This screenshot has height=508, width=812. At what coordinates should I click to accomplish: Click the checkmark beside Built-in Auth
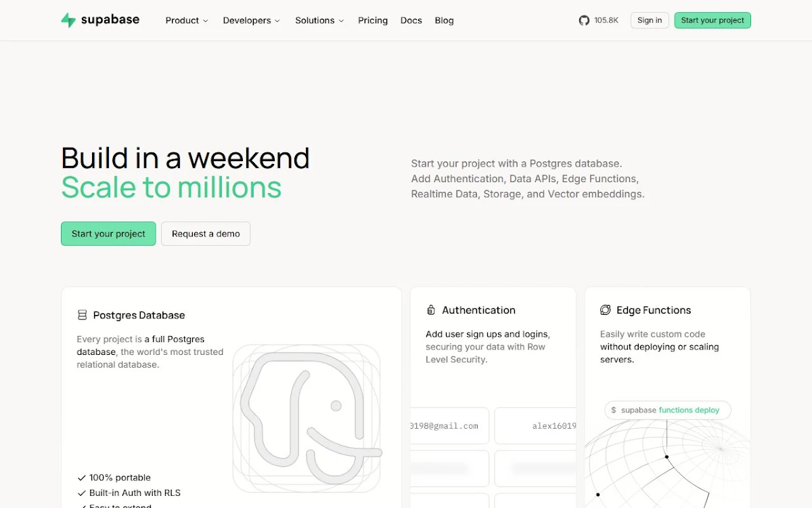click(x=82, y=493)
